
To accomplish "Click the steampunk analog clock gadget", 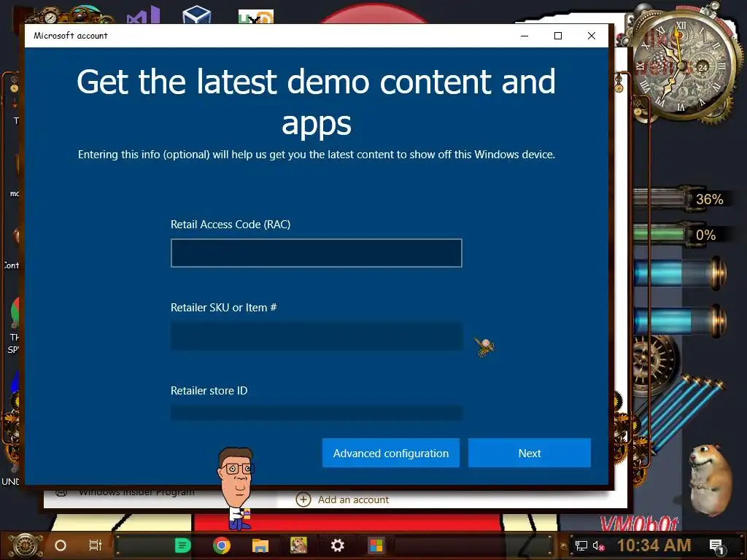I will [682, 64].
